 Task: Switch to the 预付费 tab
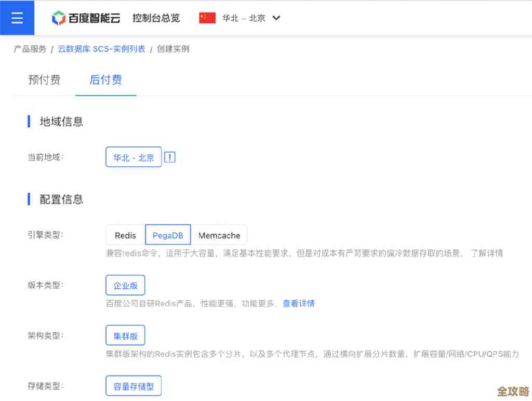44,80
